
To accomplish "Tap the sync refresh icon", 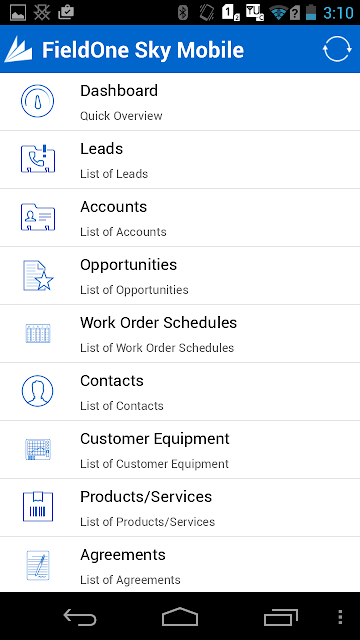I will [337, 49].
